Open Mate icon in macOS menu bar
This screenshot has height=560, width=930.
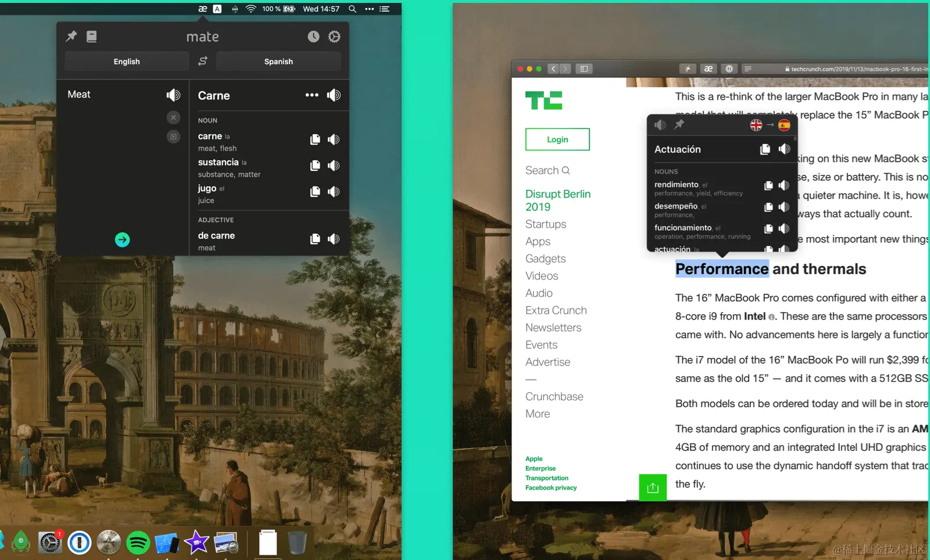point(203,9)
